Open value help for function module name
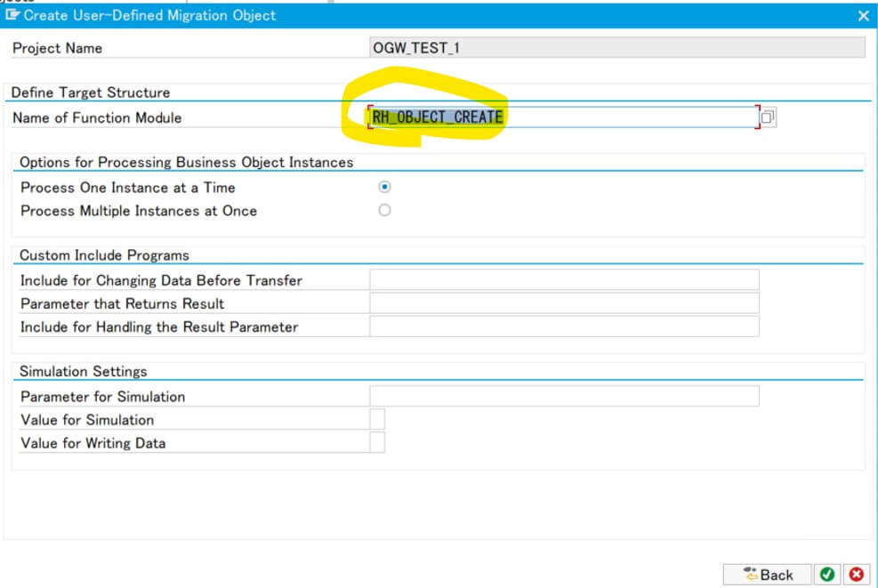The width and height of the screenshot is (878, 588). tap(767, 117)
